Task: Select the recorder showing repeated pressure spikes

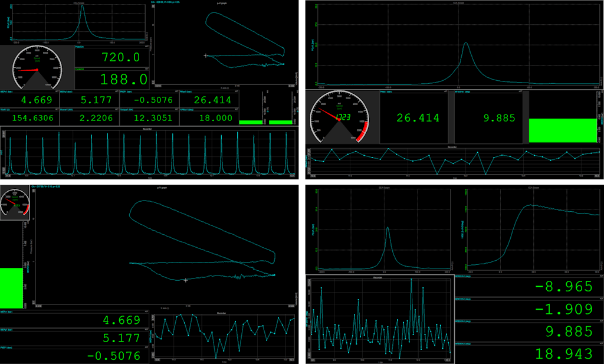Action: click(149, 153)
